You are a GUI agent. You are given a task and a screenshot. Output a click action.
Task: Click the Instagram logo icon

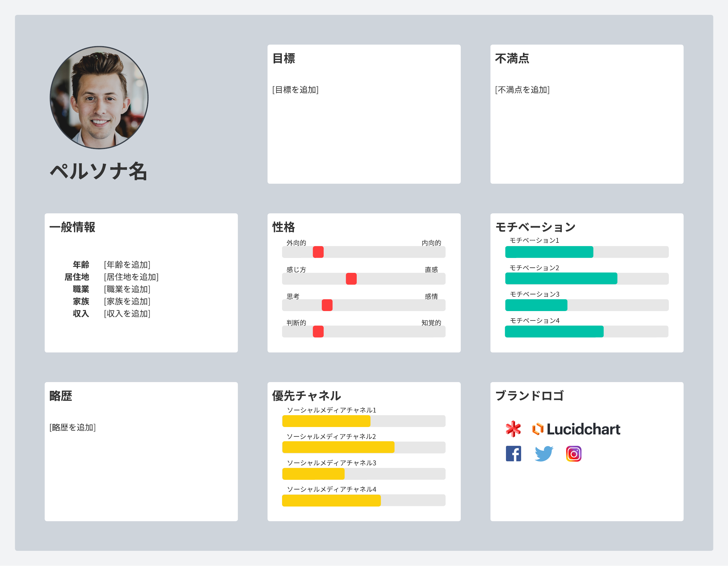tap(574, 454)
